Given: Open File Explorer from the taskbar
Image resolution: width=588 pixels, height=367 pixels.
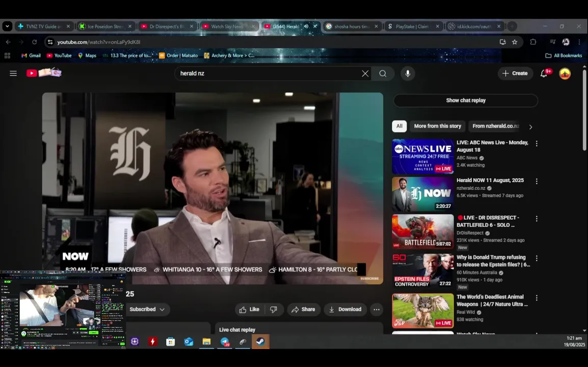Looking at the screenshot, I should (207, 342).
